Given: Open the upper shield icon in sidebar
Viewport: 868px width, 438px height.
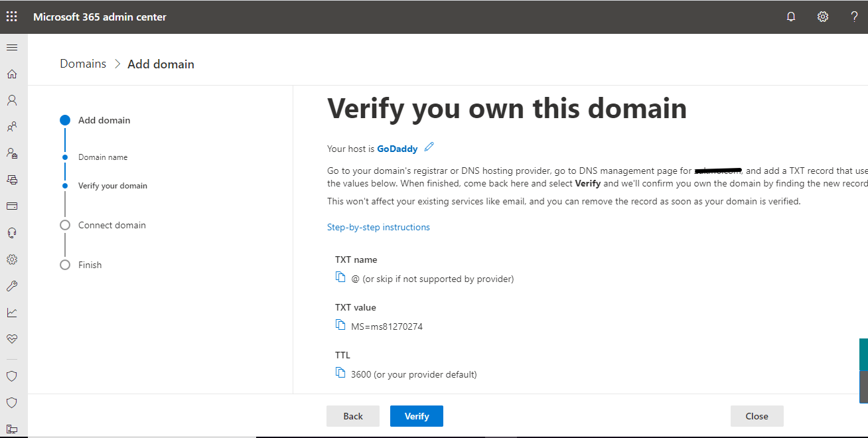Looking at the screenshot, I should [x=12, y=376].
